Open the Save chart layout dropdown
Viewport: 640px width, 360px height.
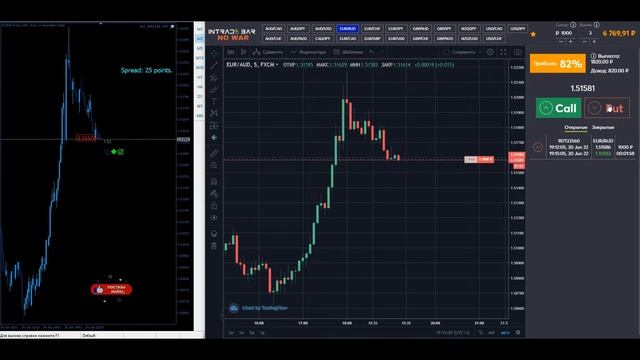point(462,52)
